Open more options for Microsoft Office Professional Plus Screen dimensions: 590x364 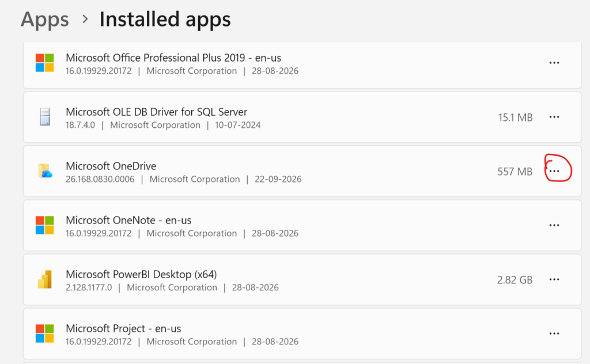coord(554,63)
